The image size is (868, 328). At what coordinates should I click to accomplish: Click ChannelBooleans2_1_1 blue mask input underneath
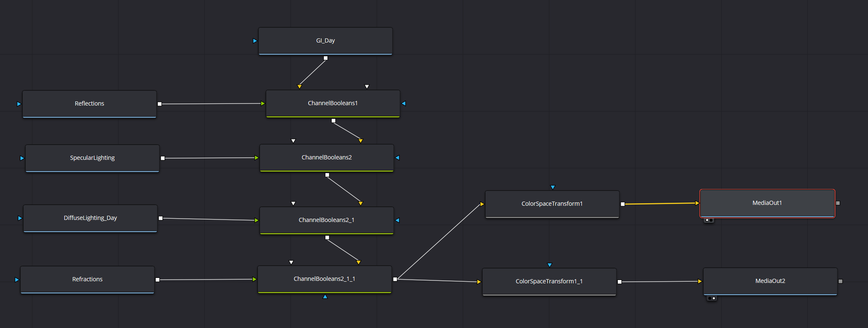tap(325, 297)
